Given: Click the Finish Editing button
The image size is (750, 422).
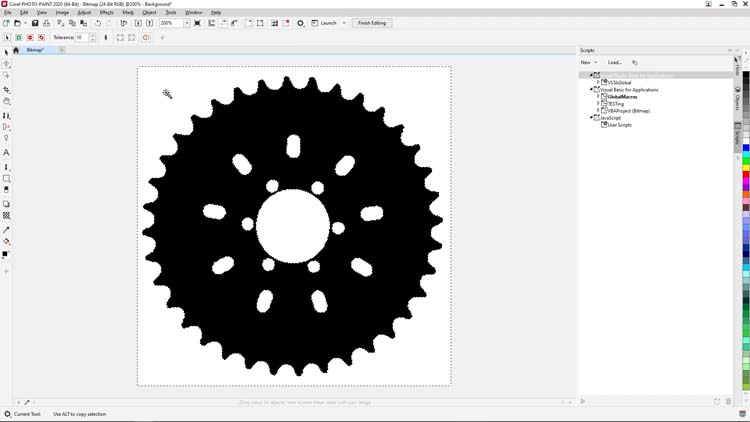Looking at the screenshot, I should 372,23.
